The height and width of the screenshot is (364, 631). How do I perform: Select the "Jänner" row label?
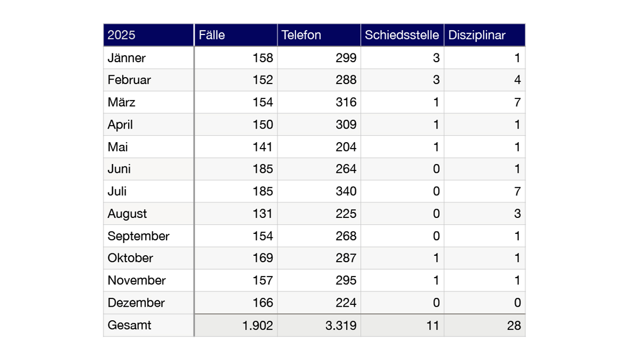click(148, 58)
